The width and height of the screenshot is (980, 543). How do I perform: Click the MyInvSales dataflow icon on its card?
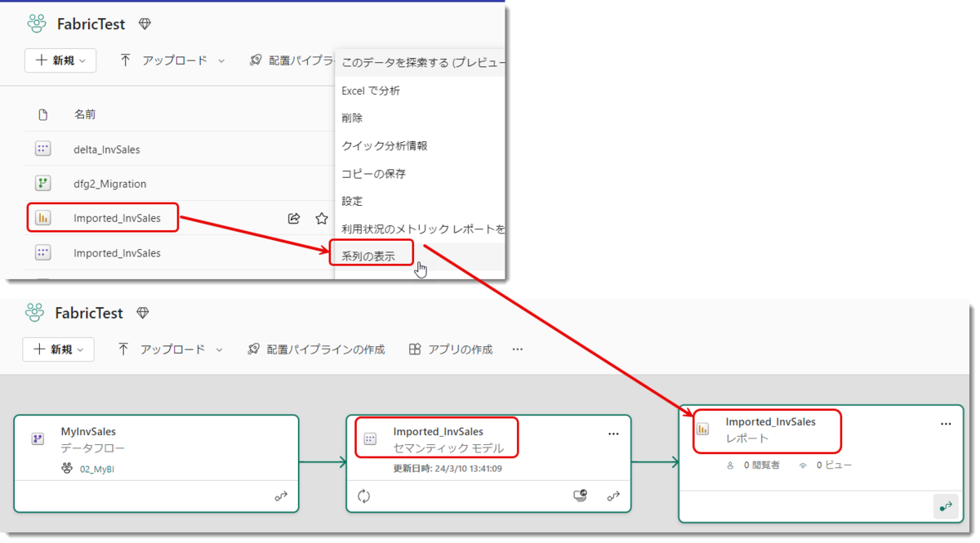click(38, 439)
